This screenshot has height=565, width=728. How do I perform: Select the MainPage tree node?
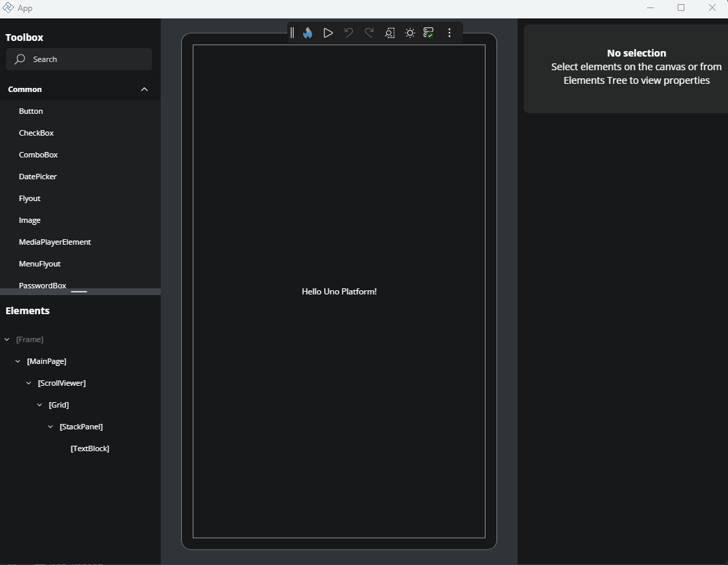(46, 361)
